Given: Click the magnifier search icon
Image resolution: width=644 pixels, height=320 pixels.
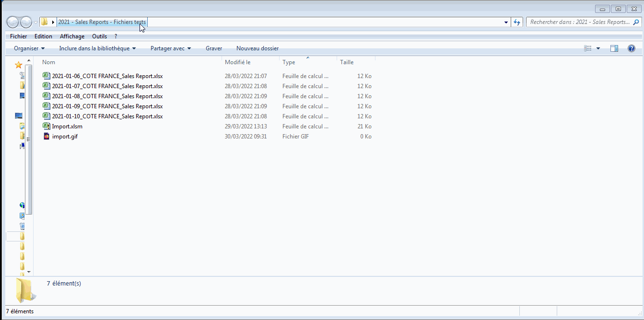Looking at the screenshot, I should [x=636, y=22].
